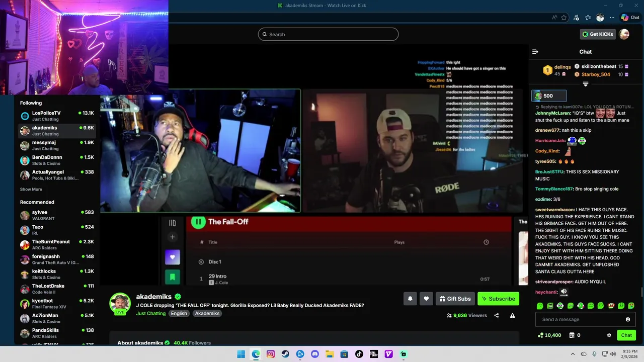Subscribe to akademiks

pyautogui.click(x=498, y=299)
